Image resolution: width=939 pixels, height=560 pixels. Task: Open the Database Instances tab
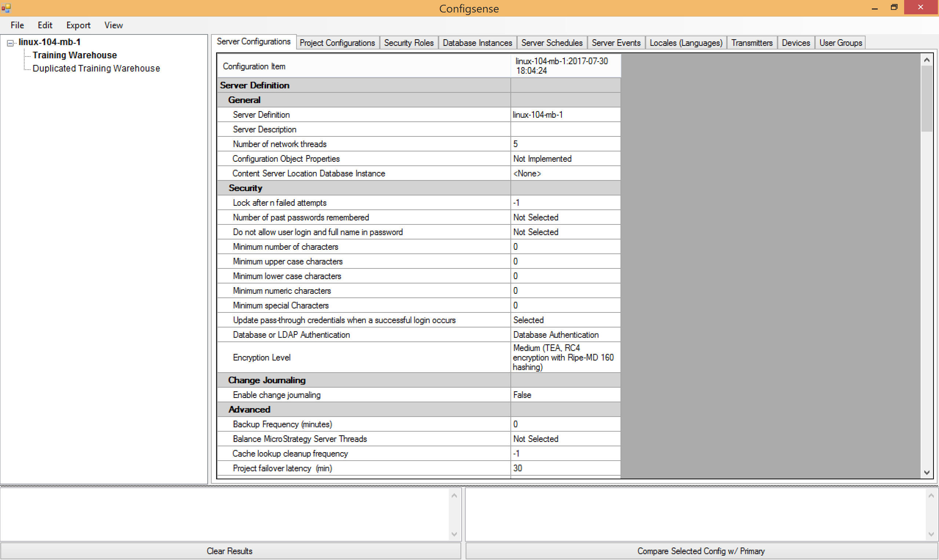pyautogui.click(x=477, y=43)
